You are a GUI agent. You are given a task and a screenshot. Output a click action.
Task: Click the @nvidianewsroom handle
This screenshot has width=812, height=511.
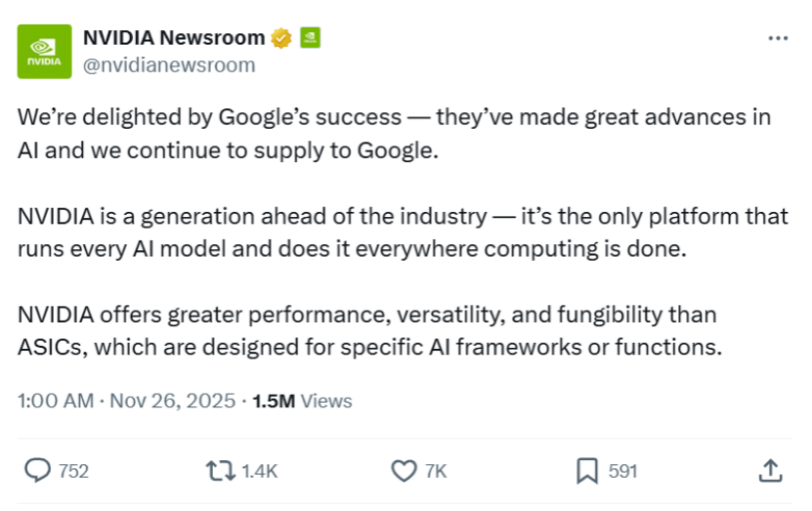tap(169, 64)
